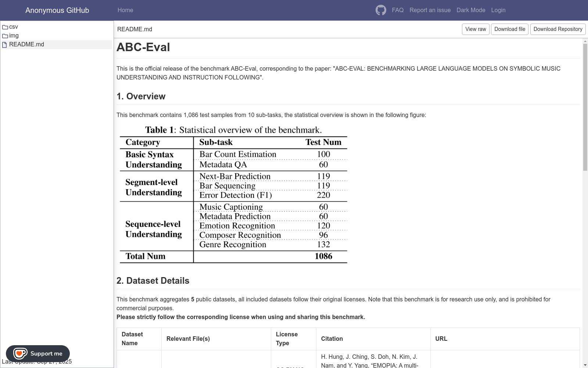Click the benchmark statistics table image
Viewport: 588px width, 368px height.
[x=233, y=194]
